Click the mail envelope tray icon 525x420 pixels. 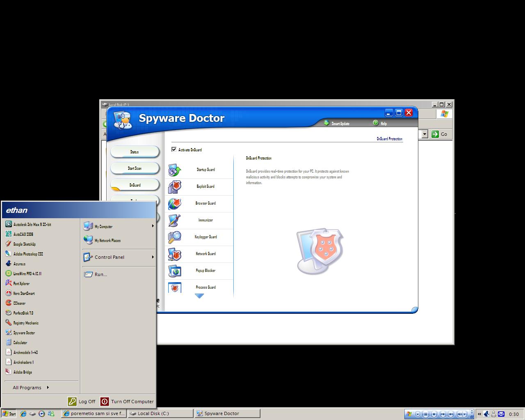pyautogui.click(x=501, y=414)
